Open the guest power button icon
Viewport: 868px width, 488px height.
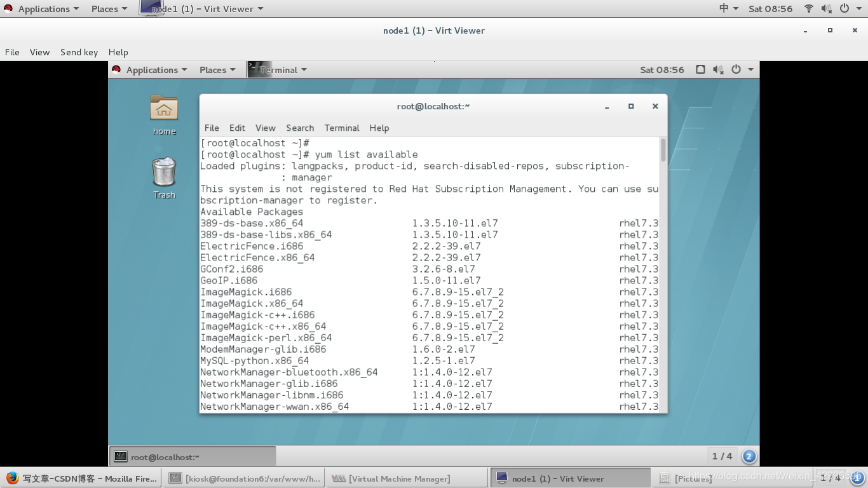[736, 69]
